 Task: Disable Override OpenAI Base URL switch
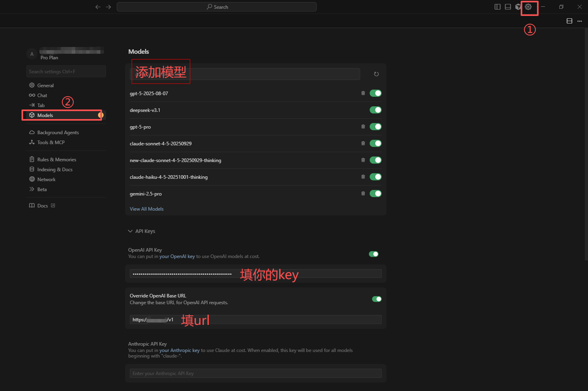pos(376,299)
